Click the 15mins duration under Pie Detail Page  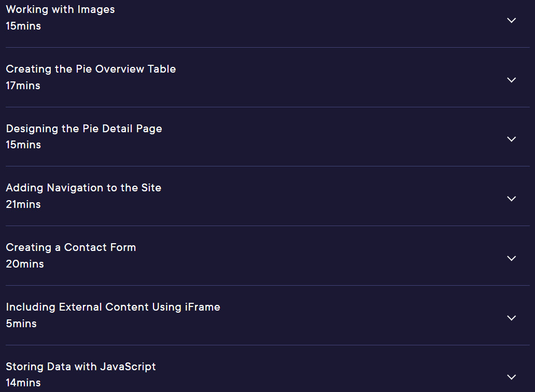(23, 145)
